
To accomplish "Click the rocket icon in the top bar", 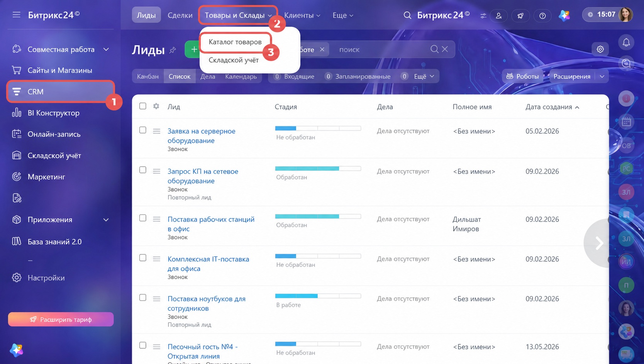I will [520, 16].
